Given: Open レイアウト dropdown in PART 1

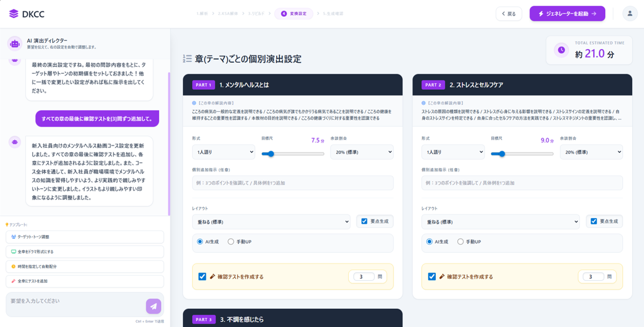Looking at the screenshot, I should (x=271, y=222).
